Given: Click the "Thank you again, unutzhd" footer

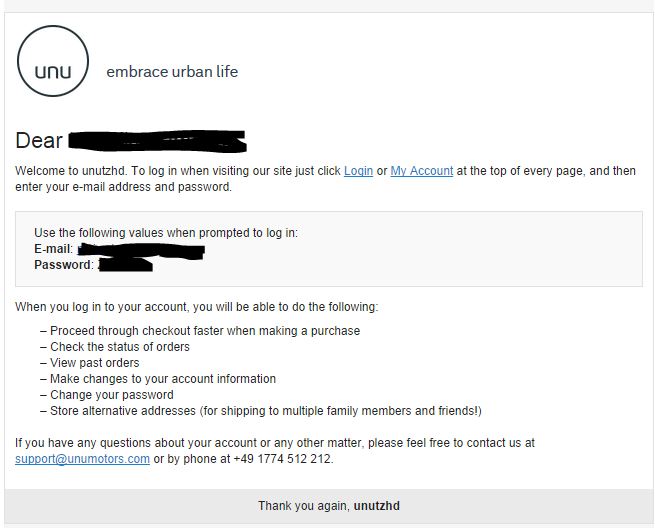Looking at the screenshot, I should (x=328, y=506).
